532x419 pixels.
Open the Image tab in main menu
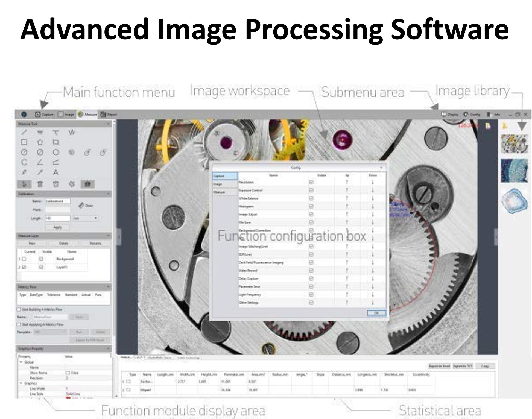66,115
